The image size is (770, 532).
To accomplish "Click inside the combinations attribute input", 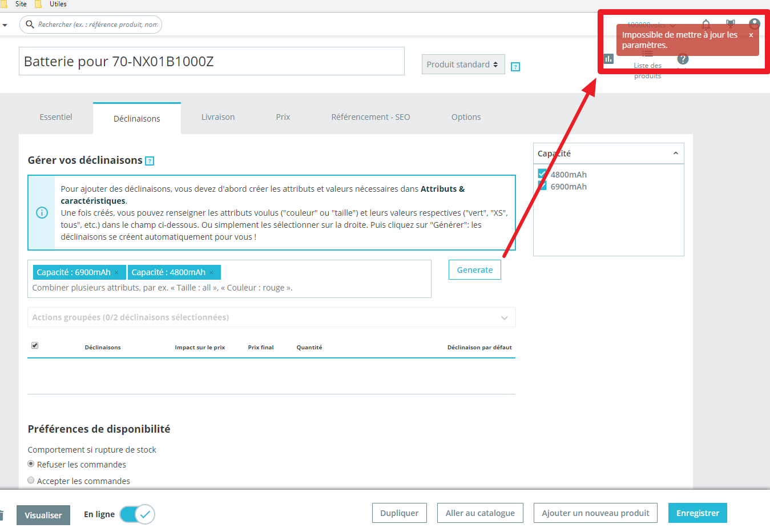I will click(x=229, y=279).
